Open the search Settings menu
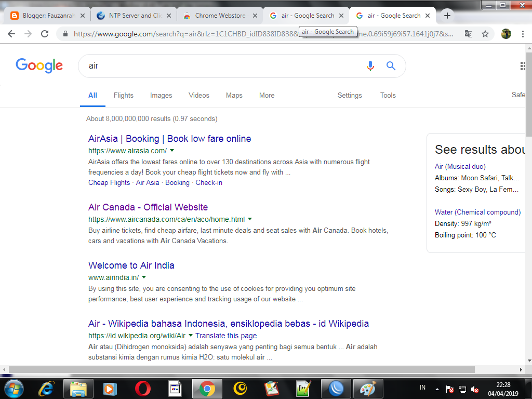 [350, 96]
